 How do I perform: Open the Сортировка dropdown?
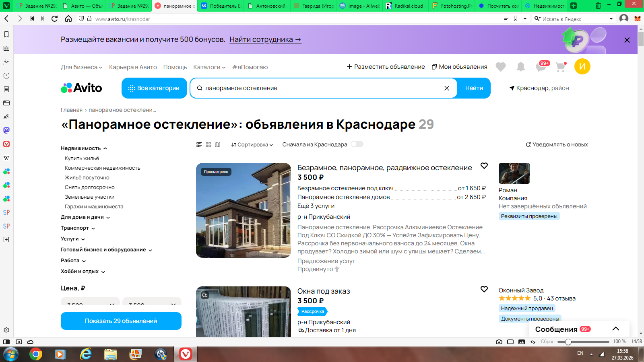252,145
